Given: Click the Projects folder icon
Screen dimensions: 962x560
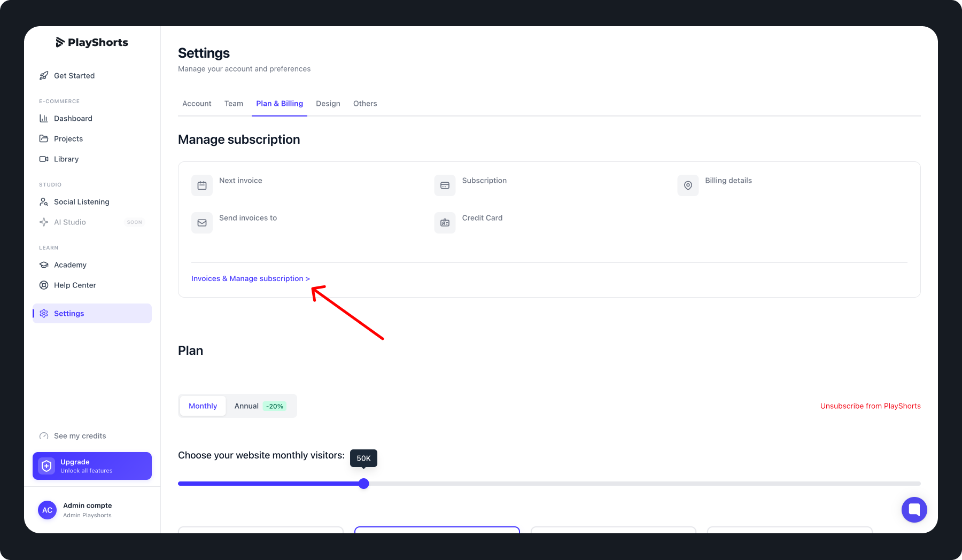Looking at the screenshot, I should click(x=44, y=139).
